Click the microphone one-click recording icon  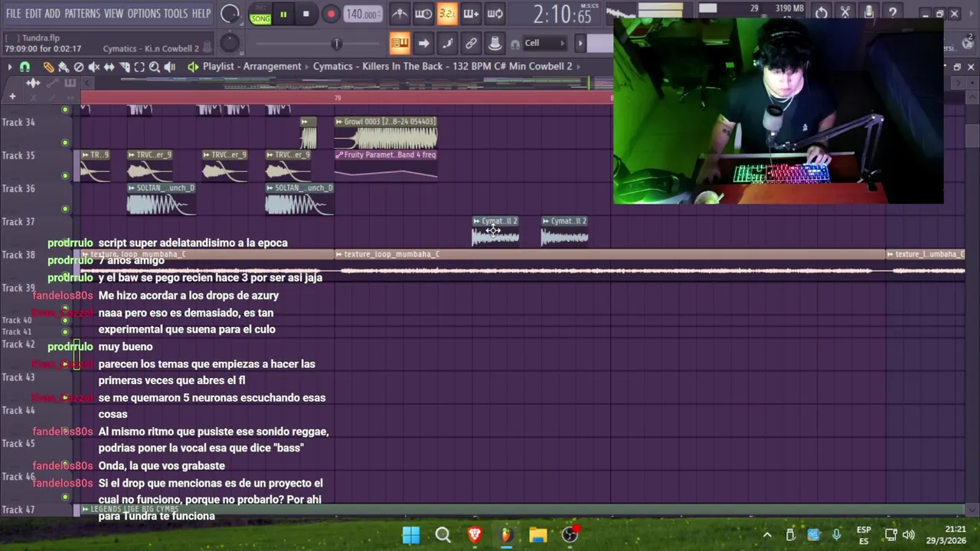869,13
